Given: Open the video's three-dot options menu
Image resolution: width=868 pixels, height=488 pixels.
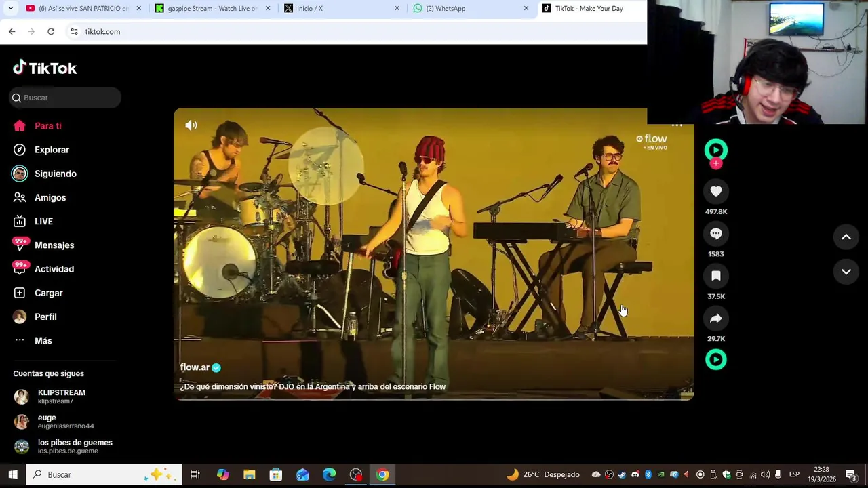Looking at the screenshot, I should pos(677,126).
